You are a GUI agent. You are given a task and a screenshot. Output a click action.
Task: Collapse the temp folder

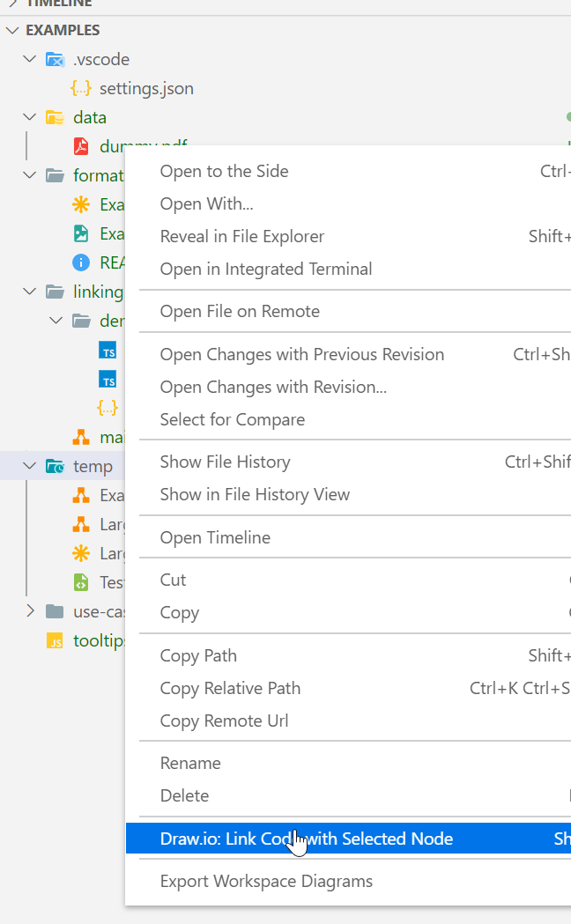(x=29, y=466)
